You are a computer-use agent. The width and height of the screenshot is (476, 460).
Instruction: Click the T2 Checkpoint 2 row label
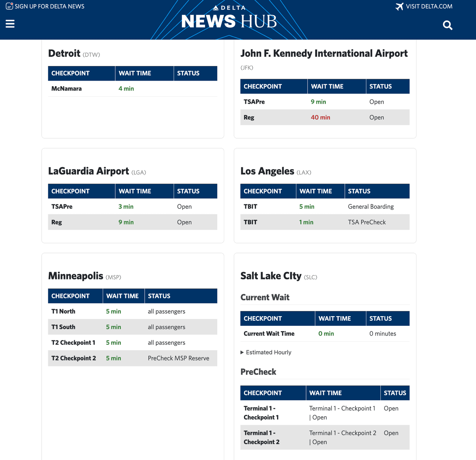74,358
